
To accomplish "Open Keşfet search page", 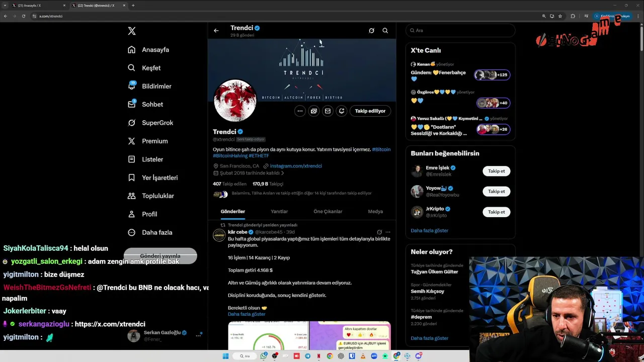I will (x=144, y=68).
